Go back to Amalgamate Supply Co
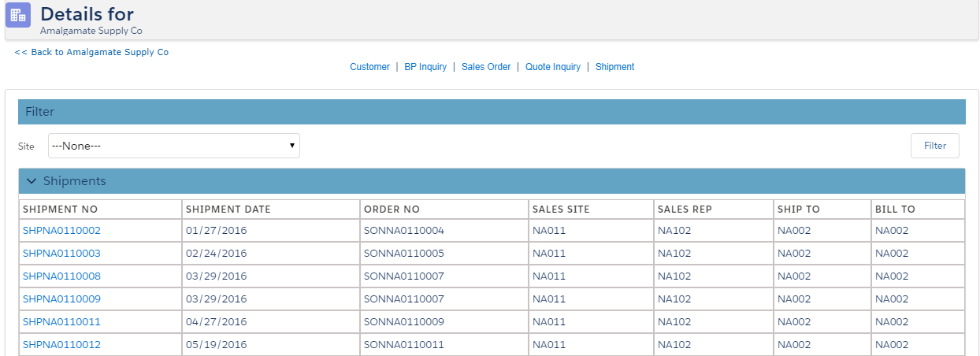The width and height of the screenshot is (980, 356). click(x=91, y=52)
